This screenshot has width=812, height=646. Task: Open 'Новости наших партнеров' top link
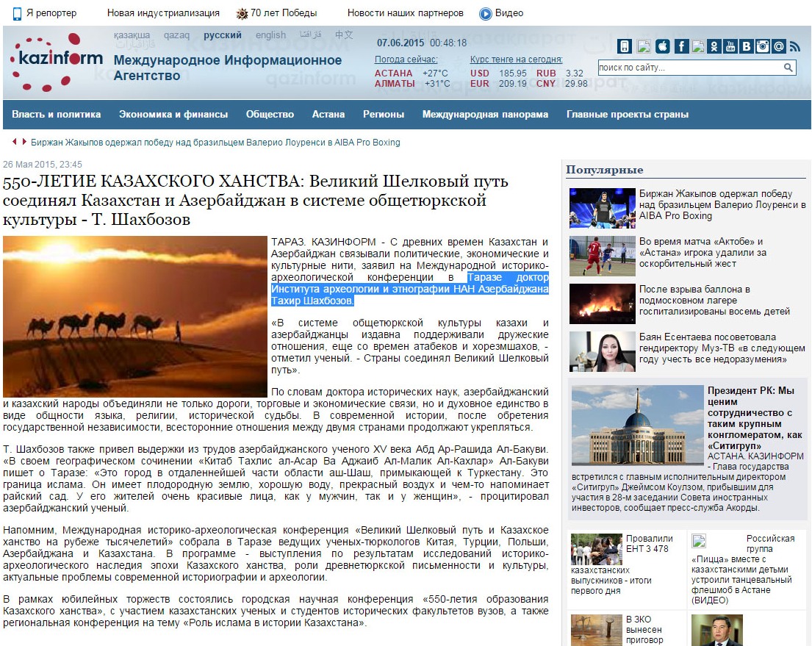(x=406, y=13)
